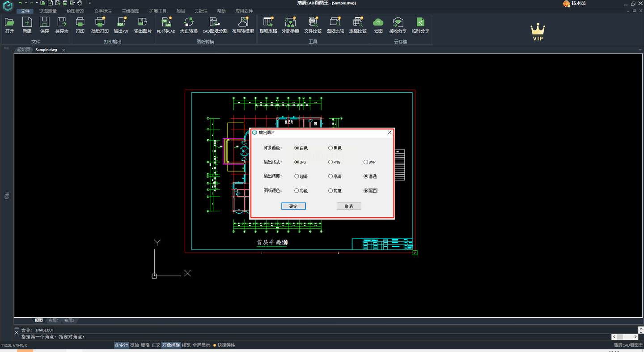This screenshot has height=352, width=644.
Task: Open the 提取表格 extract table tool
Action: 268,22
